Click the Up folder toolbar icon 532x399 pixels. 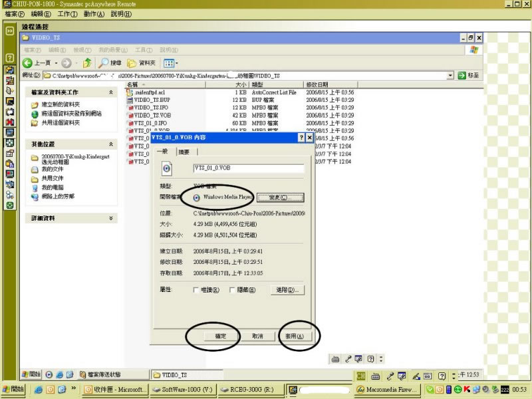point(87,63)
